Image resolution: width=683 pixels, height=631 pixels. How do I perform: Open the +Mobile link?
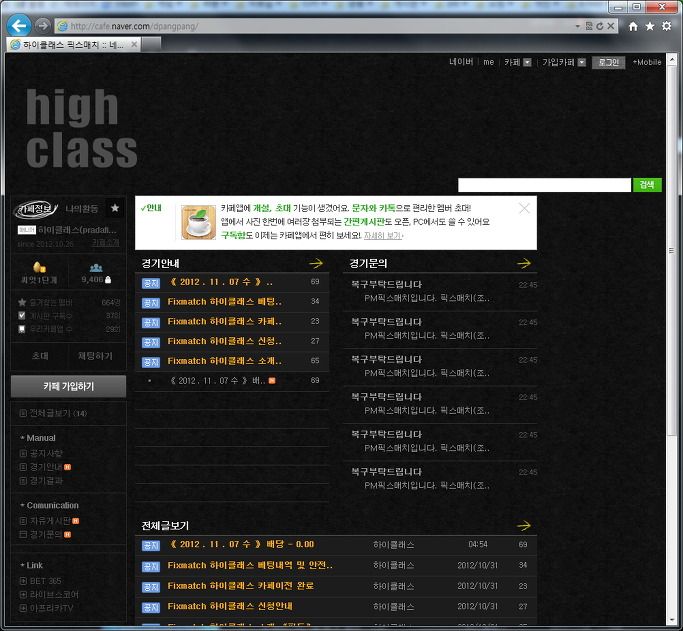click(x=647, y=62)
